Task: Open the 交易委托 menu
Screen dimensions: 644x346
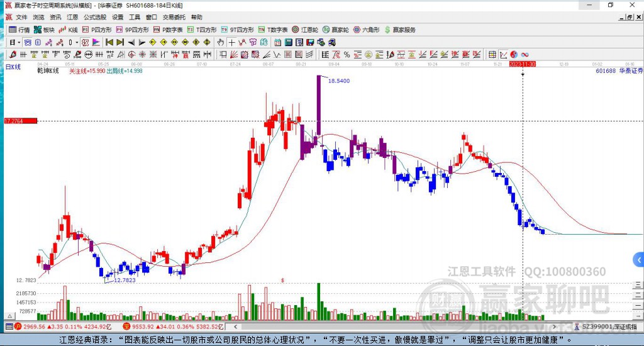Action: (x=174, y=17)
